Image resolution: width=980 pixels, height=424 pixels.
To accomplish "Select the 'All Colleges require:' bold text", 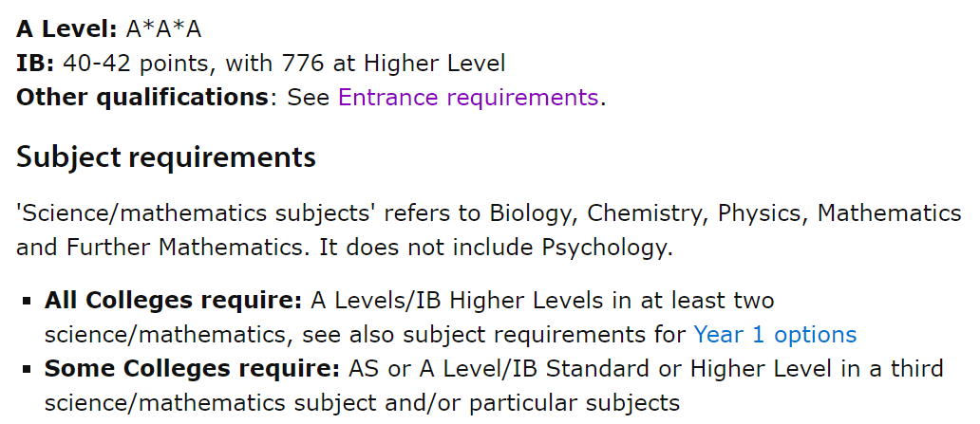I will (173, 301).
